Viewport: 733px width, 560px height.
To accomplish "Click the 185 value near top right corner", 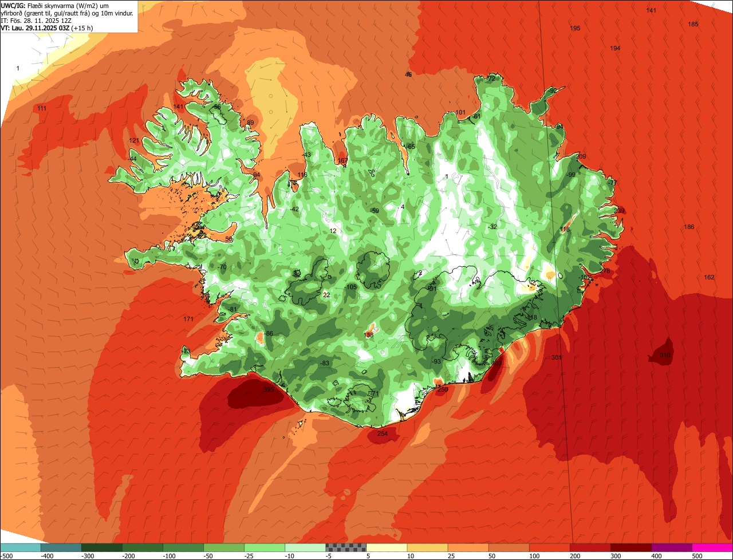I will 693,25.
